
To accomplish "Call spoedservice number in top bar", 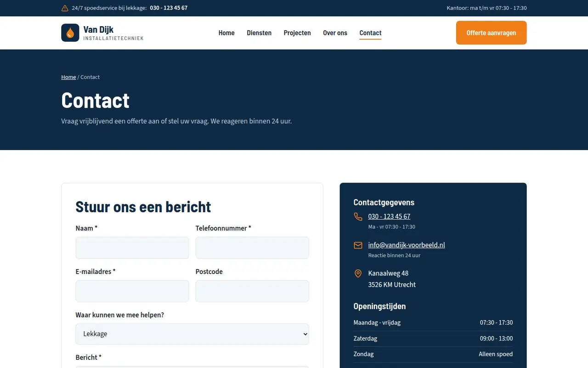I will tap(169, 8).
